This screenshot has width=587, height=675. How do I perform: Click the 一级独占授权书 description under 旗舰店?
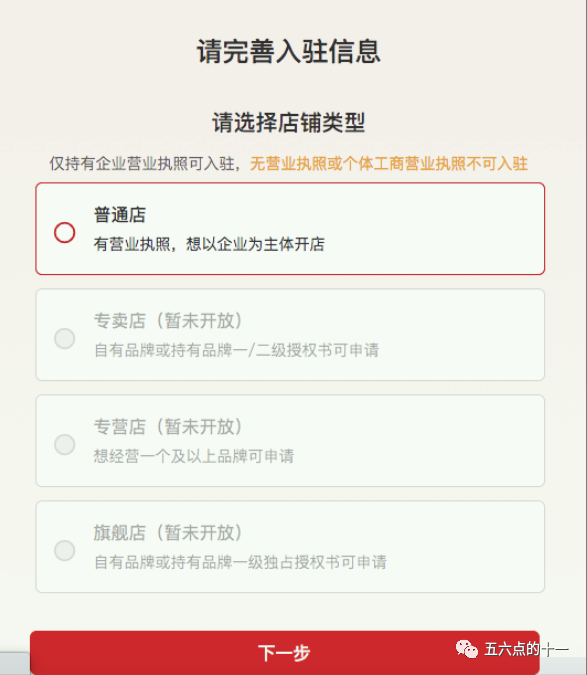click(240, 562)
